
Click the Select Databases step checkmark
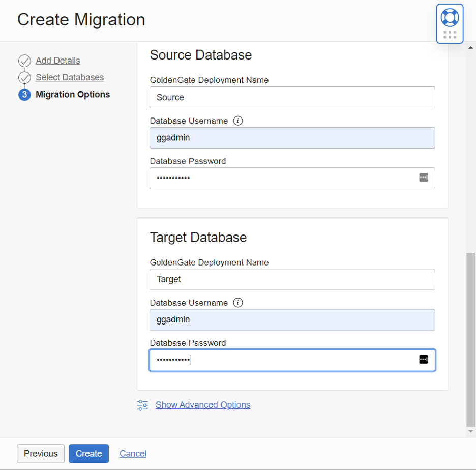[x=24, y=78]
